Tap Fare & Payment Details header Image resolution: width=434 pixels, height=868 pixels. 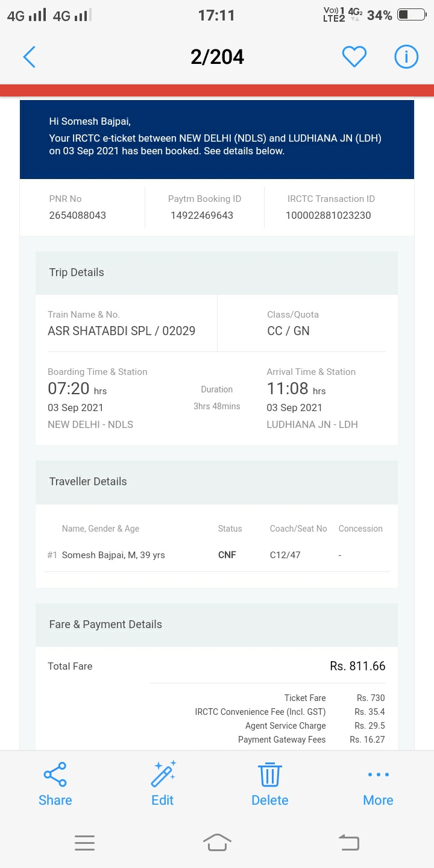[216, 624]
